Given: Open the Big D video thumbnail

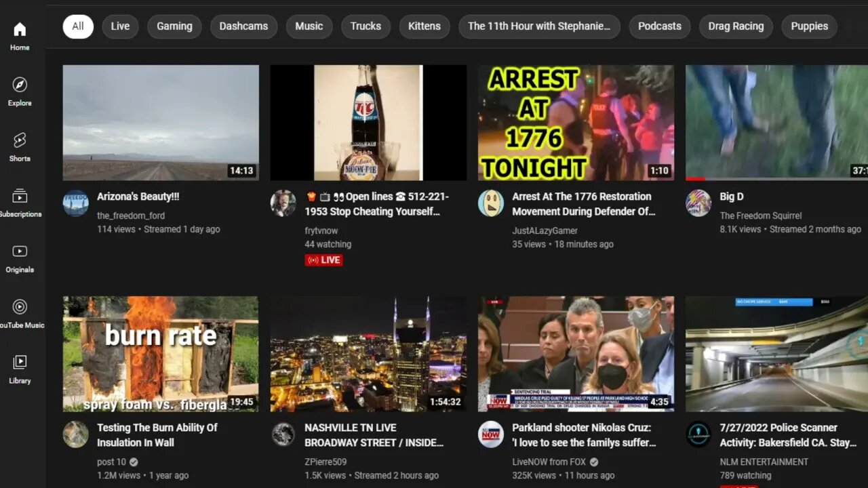Looking at the screenshot, I should (776, 123).
